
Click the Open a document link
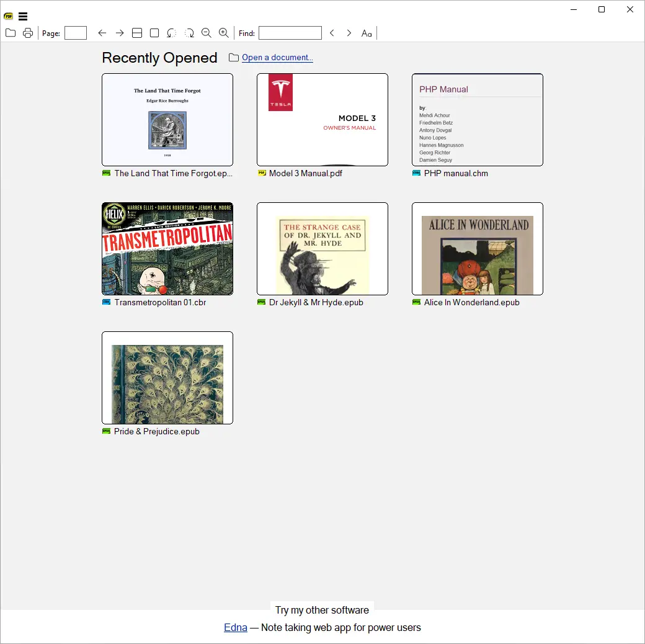[277, 58]
